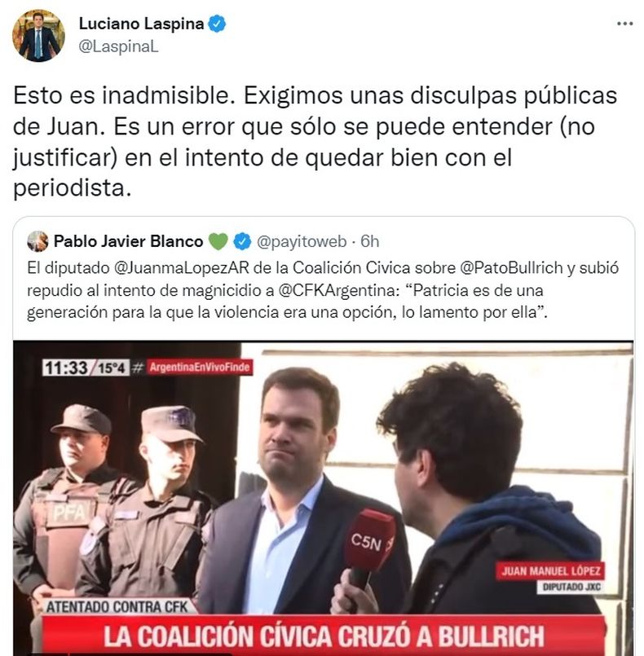Image resolution: width=644 pixels, height=656 pixels.
Task: Open Luciano Laspina's profile picture
Action: pos(38,36)
